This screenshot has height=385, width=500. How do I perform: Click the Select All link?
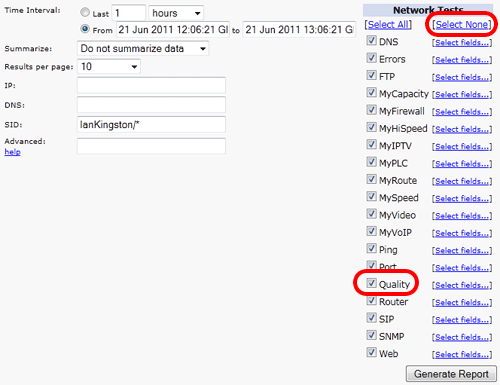(388, 24)
